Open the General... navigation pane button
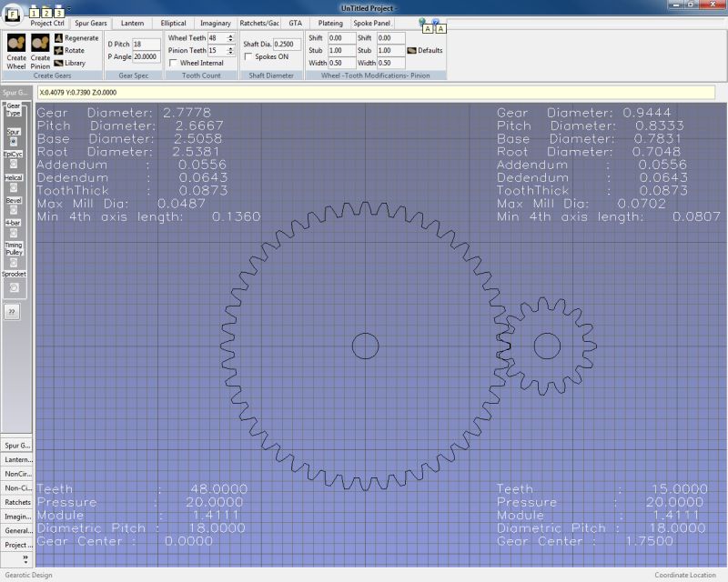 point(17,530)
